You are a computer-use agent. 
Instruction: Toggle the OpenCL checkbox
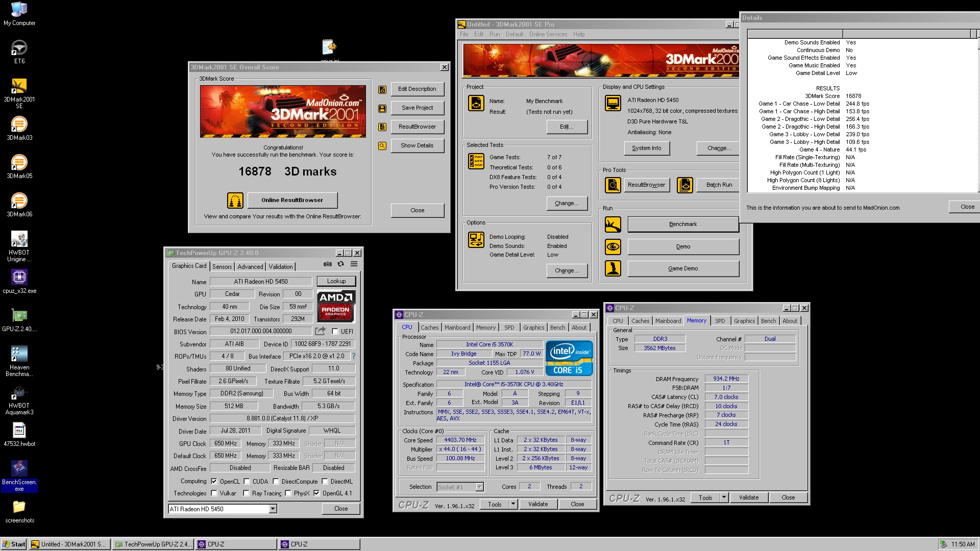[x=214, y=481]
